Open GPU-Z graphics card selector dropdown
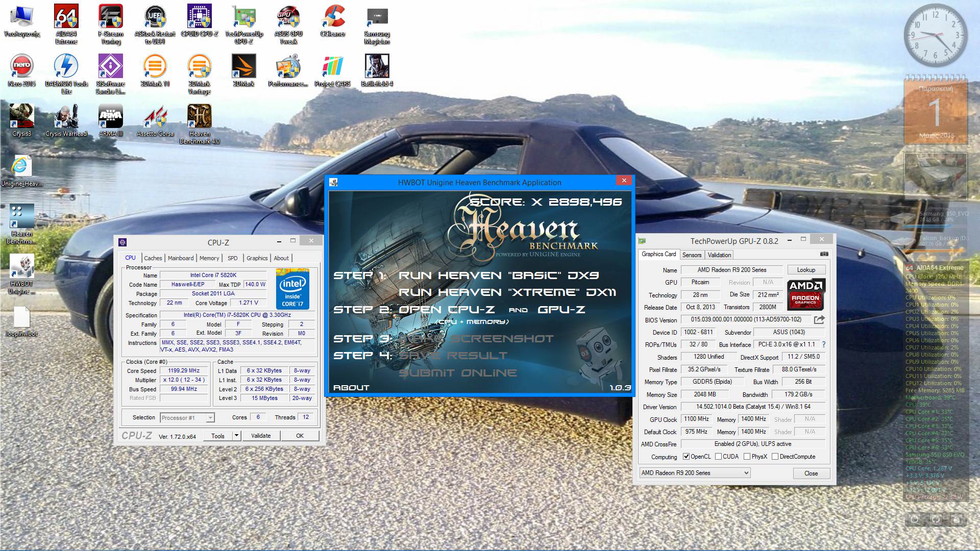This screenshot has height=551, width=980. point(695,473)
